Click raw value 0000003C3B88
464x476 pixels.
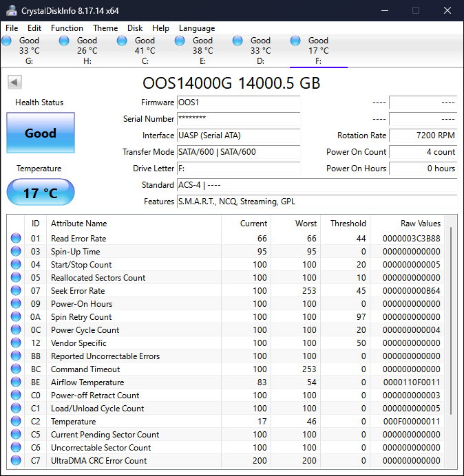(411, 238)
